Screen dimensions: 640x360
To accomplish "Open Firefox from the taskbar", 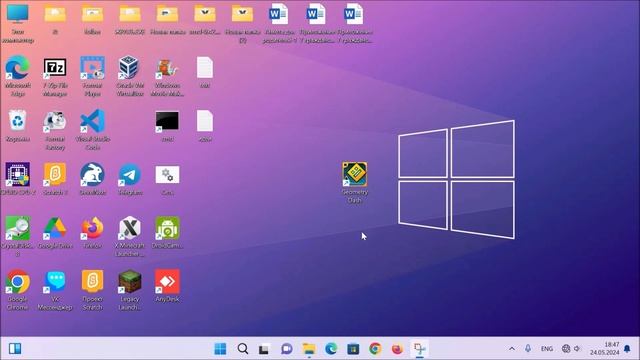I will point(397,349).
